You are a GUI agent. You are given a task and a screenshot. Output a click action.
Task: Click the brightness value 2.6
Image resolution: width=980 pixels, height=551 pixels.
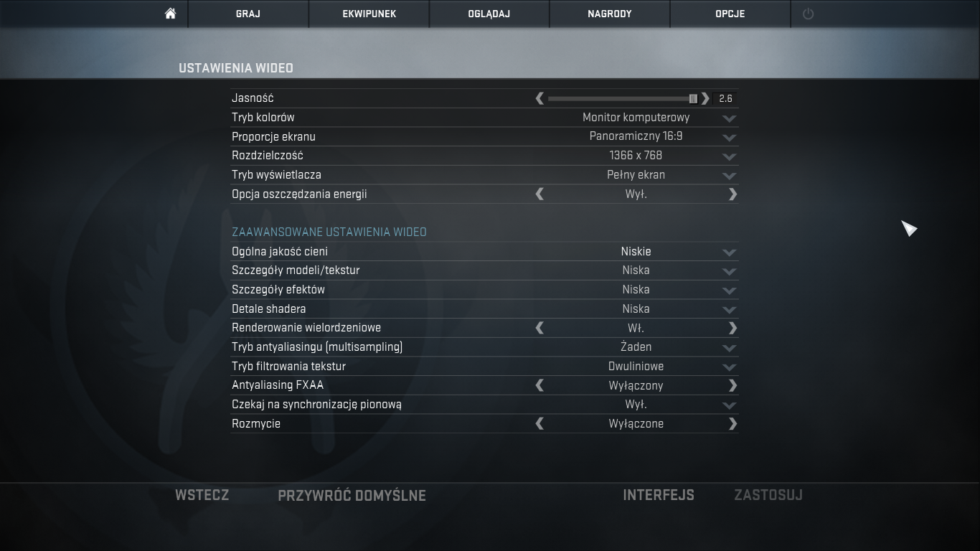pyautogui.click(x=725, y=98)
